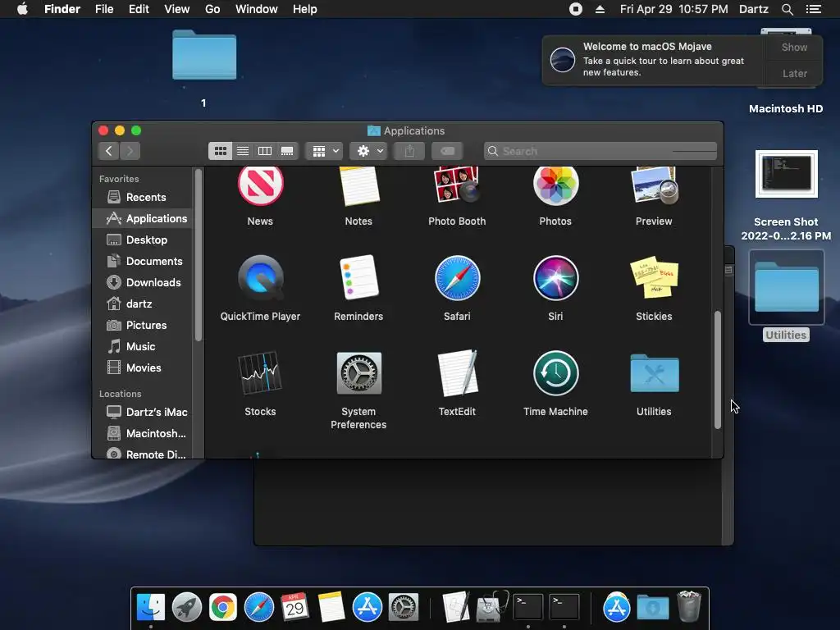Click the Applications window vertical scrollbar

tap(717, 370)
